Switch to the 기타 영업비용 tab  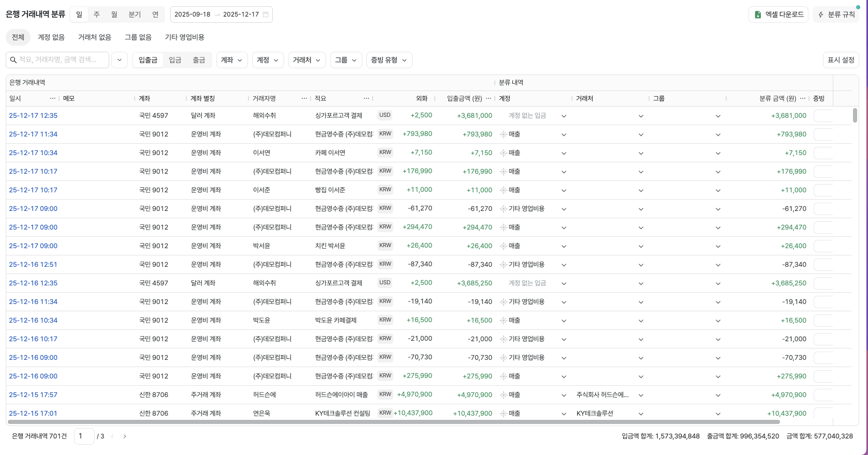pyautogui.click(x=184, y=37)
